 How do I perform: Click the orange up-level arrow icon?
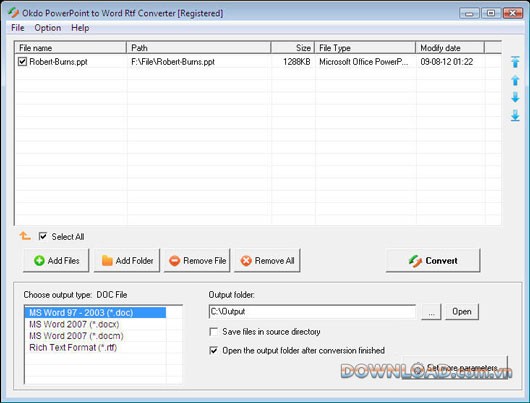[x=25, y=236]
